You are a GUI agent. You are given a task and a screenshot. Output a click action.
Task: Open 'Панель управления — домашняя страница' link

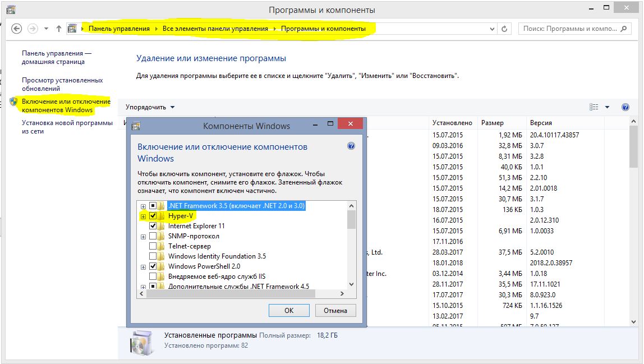(56, 58)
